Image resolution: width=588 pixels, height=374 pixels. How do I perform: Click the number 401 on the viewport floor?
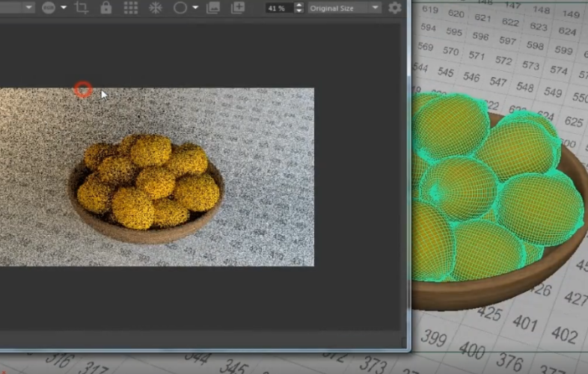click(525, 322)
